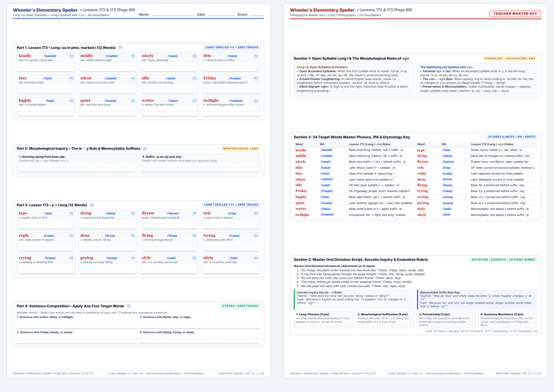Play audio for the word title
The height and width of the screenshot is (392, 554).
[x=256, y=56]
